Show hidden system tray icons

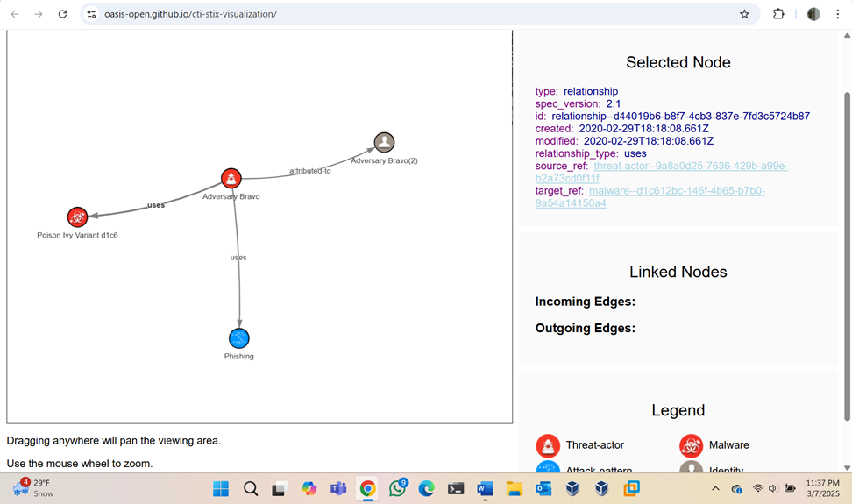click(715, 489)
